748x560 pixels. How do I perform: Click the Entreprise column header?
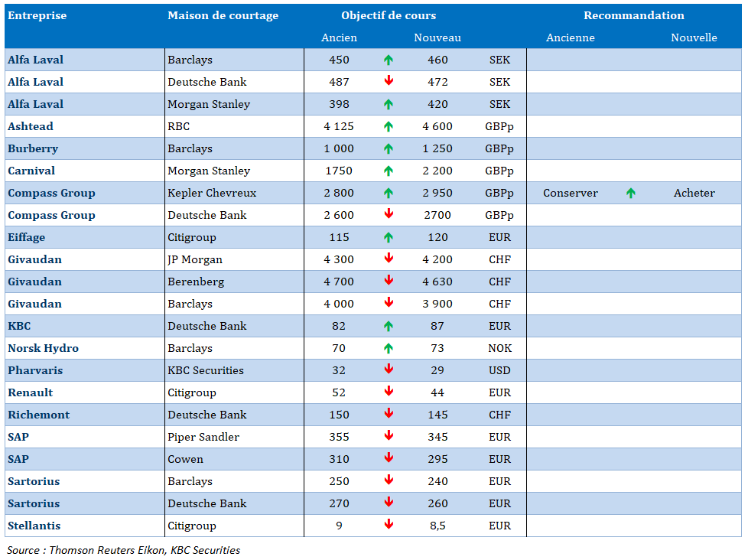[x=37, y=16]
